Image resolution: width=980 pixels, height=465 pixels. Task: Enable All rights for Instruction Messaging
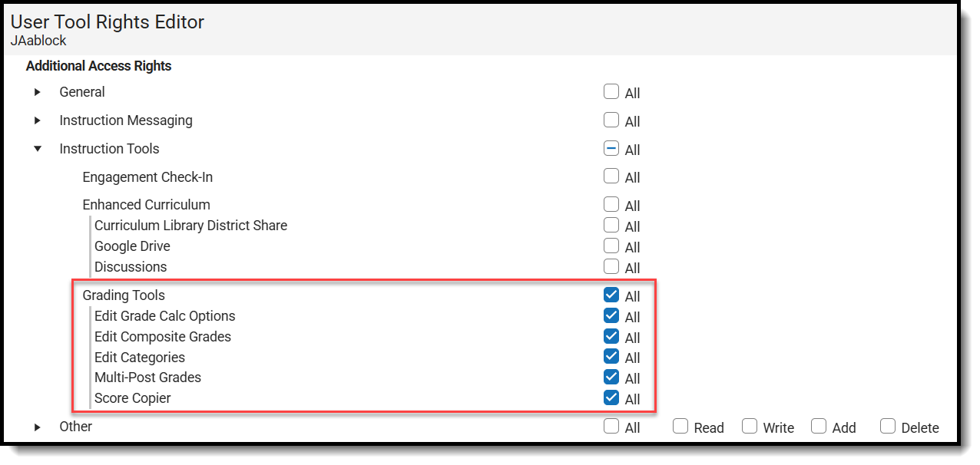click(x=611, y=120)
